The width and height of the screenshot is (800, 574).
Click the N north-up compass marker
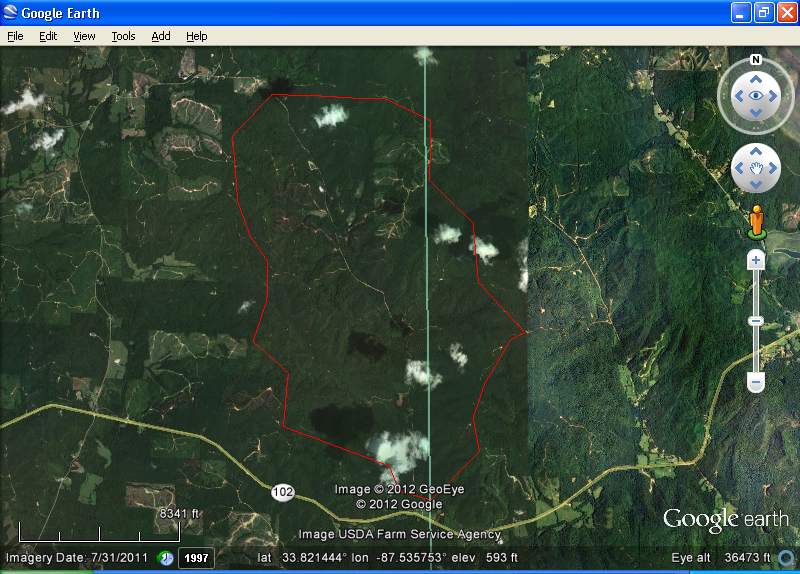point(756,59)
